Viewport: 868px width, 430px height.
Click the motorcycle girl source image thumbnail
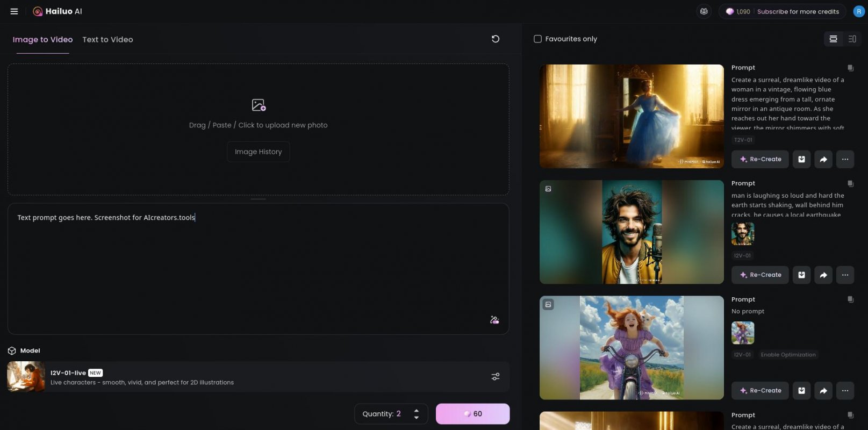click(743, 333)
